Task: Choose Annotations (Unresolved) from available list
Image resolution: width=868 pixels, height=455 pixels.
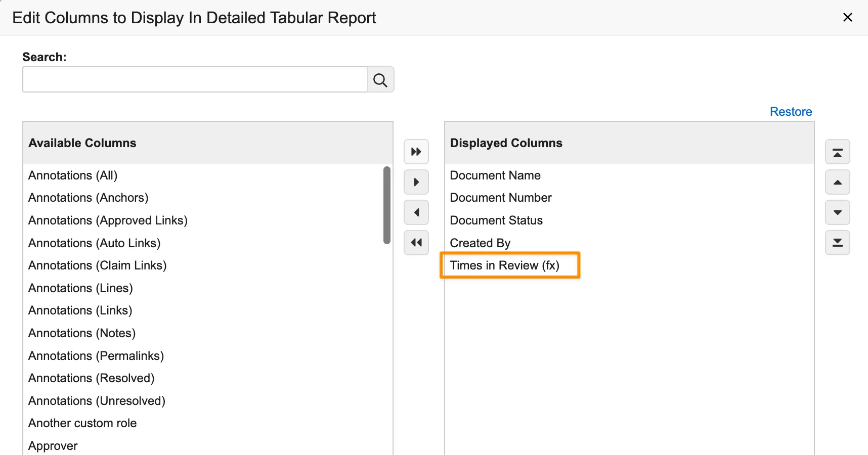Action: [x=97, y=401]
